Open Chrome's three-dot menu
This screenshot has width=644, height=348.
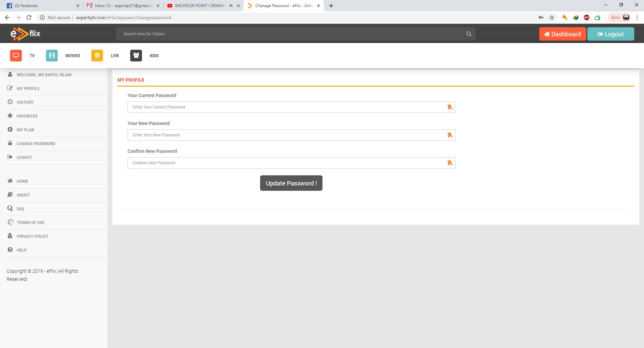click(x=637, y=17)
